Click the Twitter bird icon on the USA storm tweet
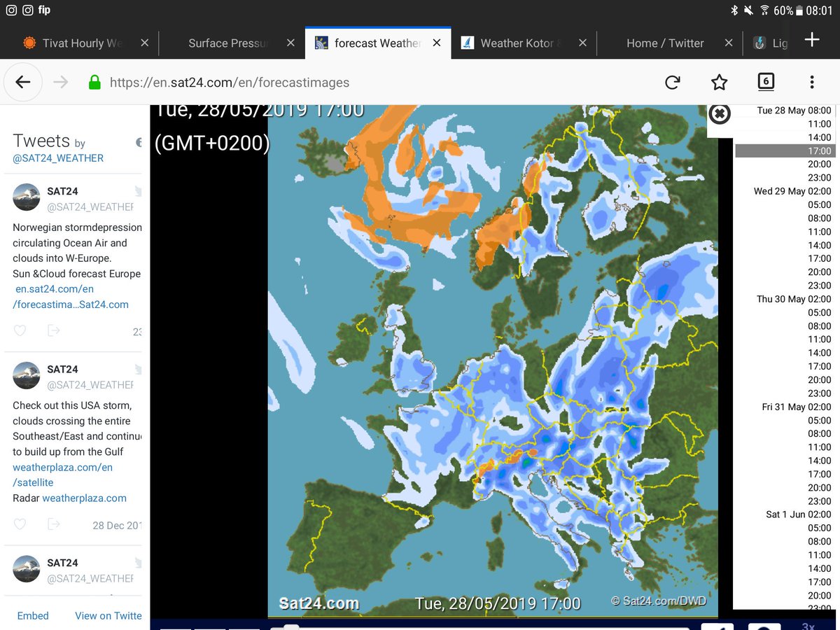This screenshot has height=630, width=840. [x=139, y=369]
